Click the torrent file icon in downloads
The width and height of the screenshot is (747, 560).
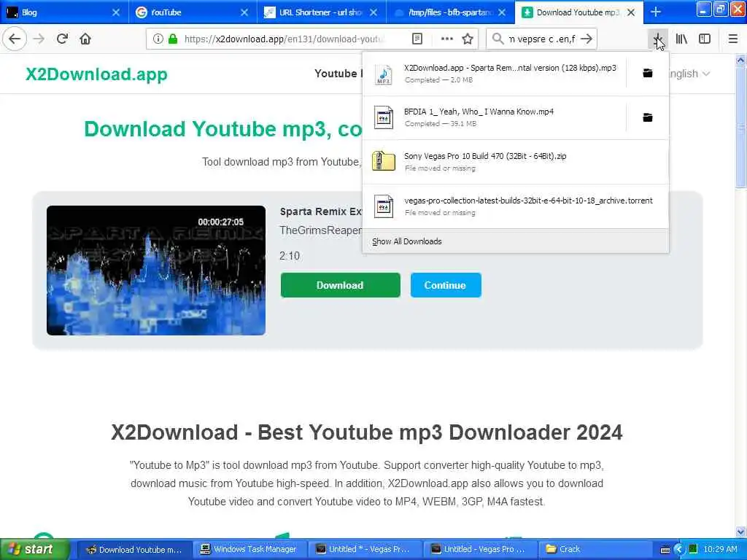pos(384,206)
